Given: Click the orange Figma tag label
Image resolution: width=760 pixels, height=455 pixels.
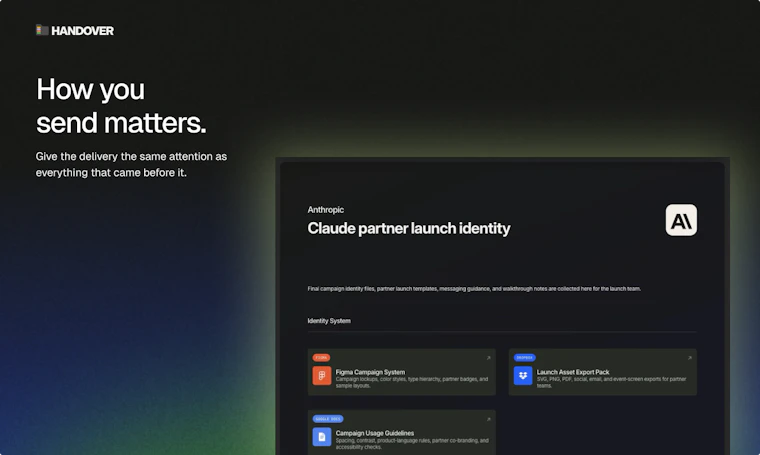Looking at the screenshot, I should (x=321, y=358).
